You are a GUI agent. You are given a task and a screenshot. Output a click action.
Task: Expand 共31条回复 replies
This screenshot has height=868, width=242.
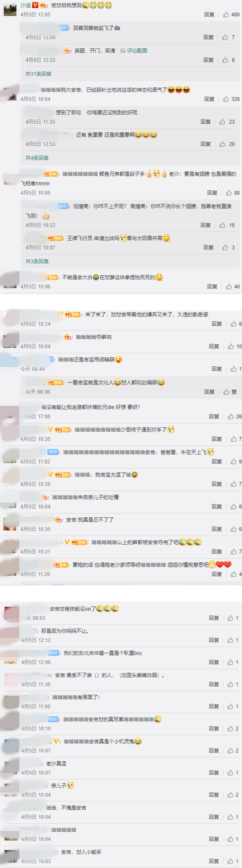pos(38,74)
